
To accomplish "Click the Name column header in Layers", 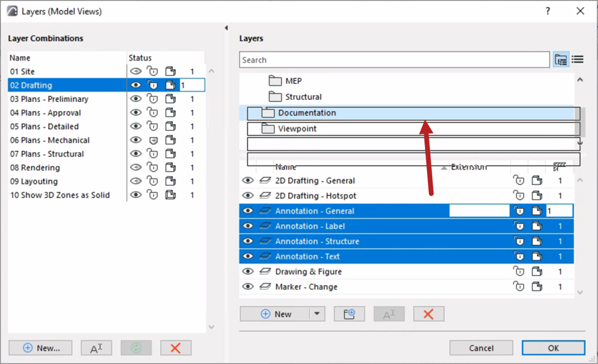I will pyautogui.click(x=285, y=167).
